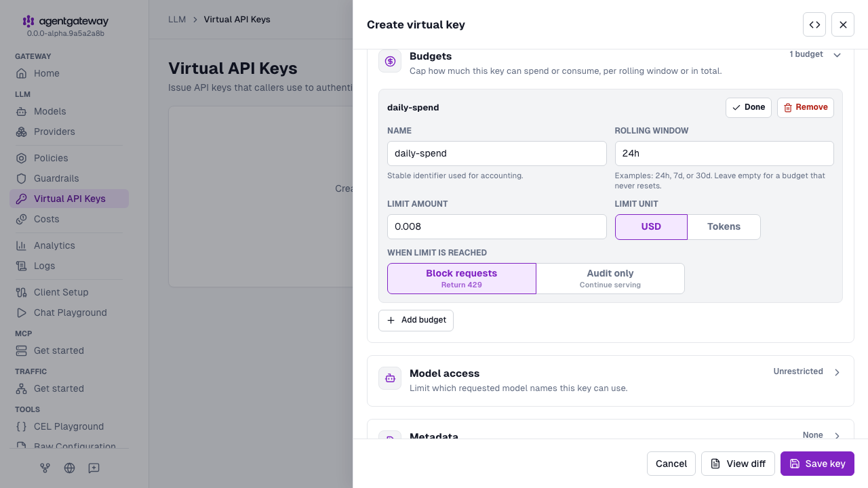Click the Traffic Get started network icon

tap(22, 388)
